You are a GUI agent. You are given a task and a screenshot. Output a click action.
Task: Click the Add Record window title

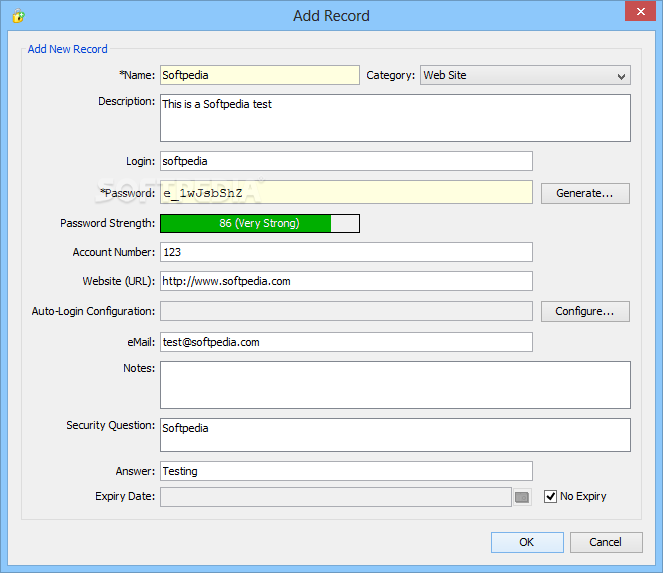coord(332,16)
